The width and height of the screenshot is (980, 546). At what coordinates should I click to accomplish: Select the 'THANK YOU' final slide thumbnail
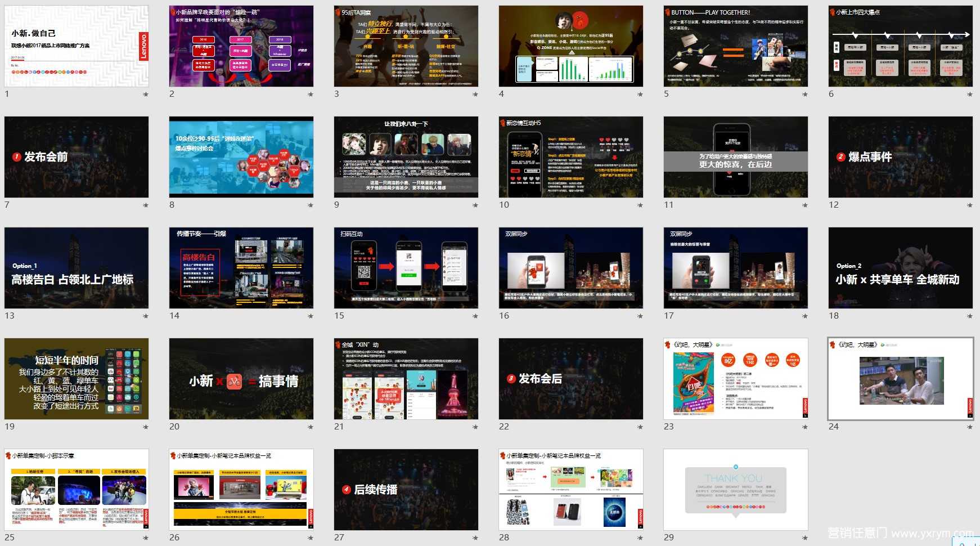[736, 490]
